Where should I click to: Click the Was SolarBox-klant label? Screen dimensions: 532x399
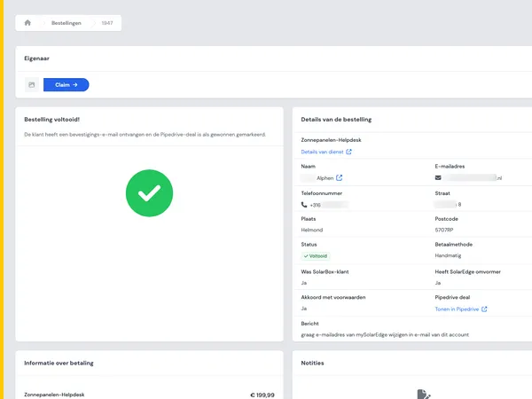[325, 272]
